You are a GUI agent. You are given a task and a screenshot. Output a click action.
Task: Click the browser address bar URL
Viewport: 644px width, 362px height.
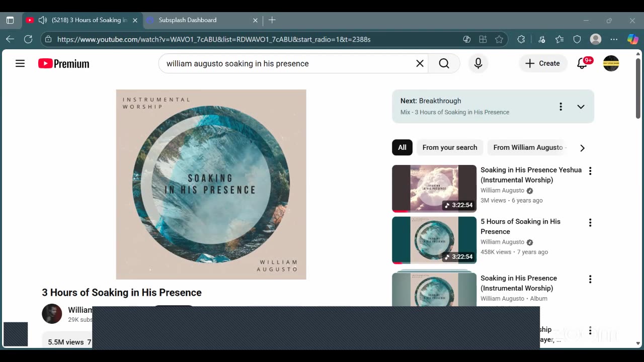click(x=214, y=39)
